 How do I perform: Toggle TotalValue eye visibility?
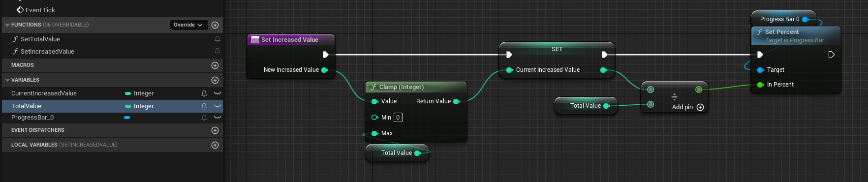217,106
